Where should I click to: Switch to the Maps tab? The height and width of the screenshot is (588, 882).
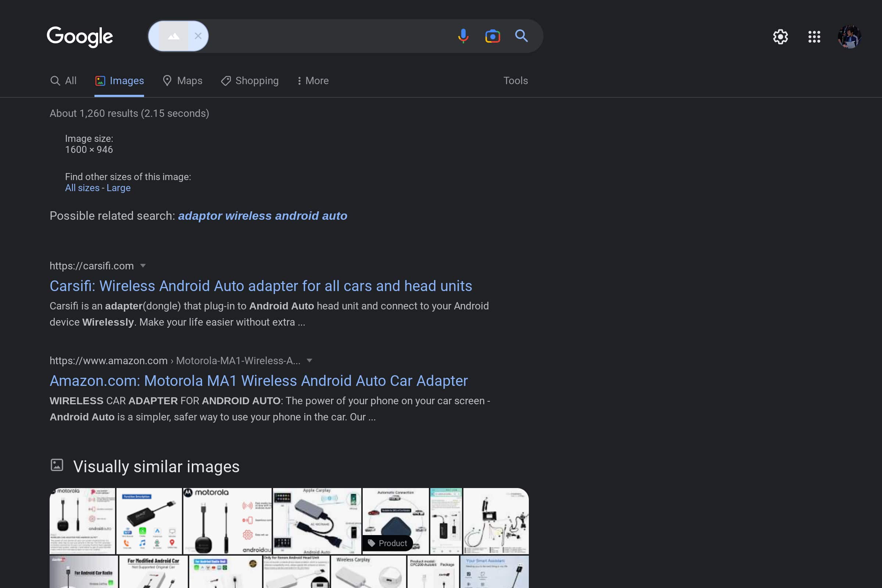click(183, 80)
